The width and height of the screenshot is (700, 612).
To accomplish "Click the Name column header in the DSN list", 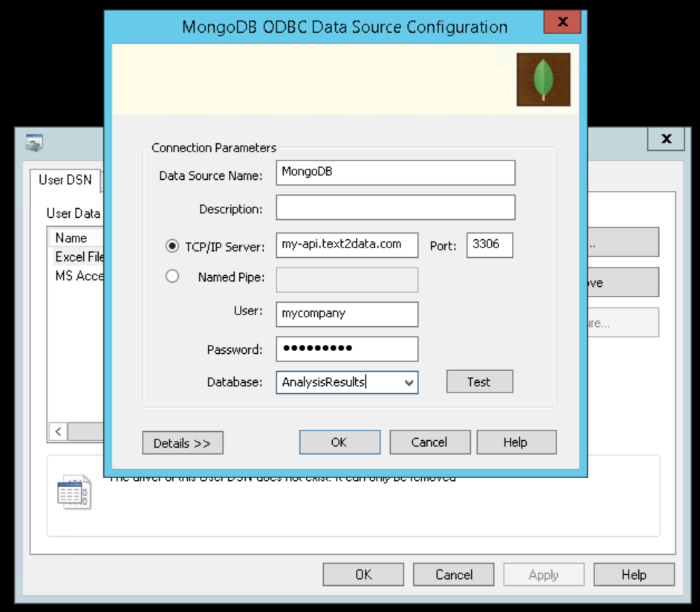I will 76,238.
